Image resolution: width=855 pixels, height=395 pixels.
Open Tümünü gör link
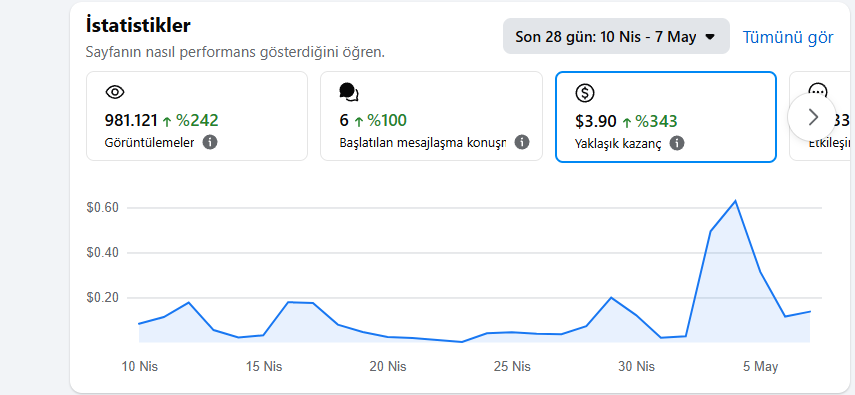click(x=788, y=37)
